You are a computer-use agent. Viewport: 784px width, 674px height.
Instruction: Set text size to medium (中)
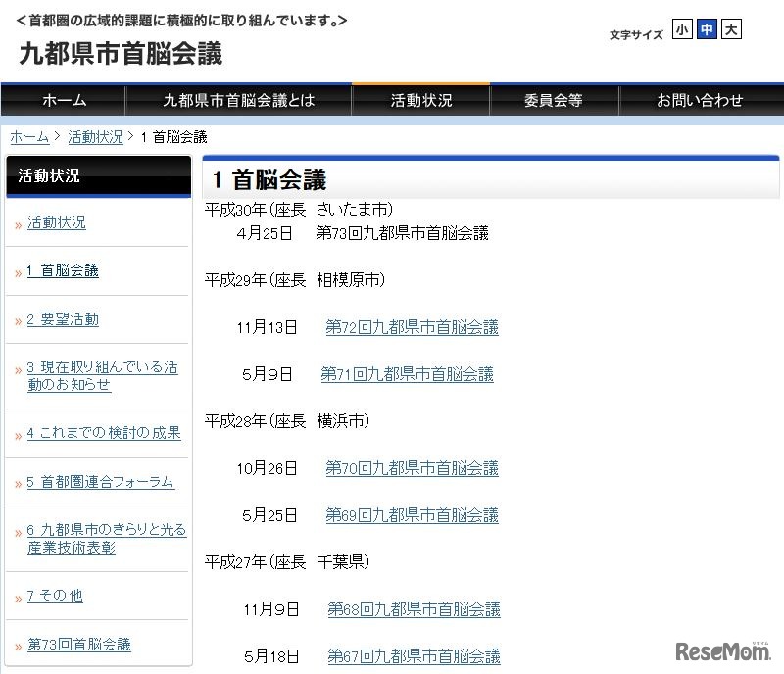pyautogui.click(x=707, y=30)
